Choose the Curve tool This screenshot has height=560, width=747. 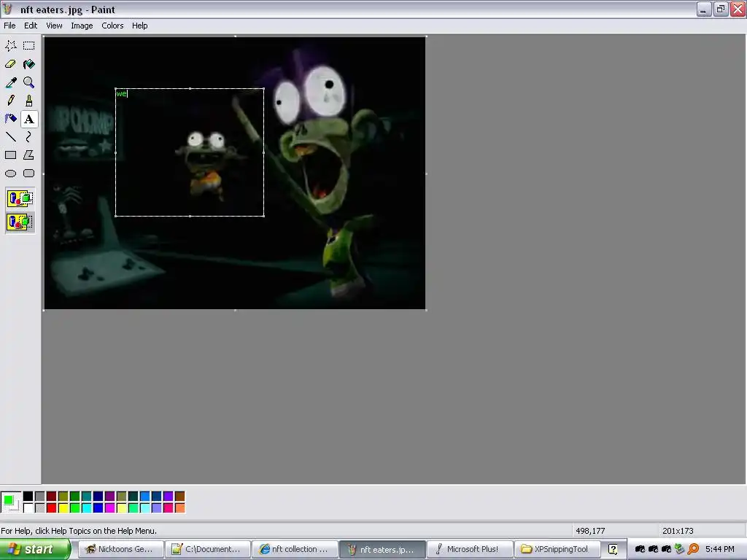pyautogui.click(x=29, y=137)
